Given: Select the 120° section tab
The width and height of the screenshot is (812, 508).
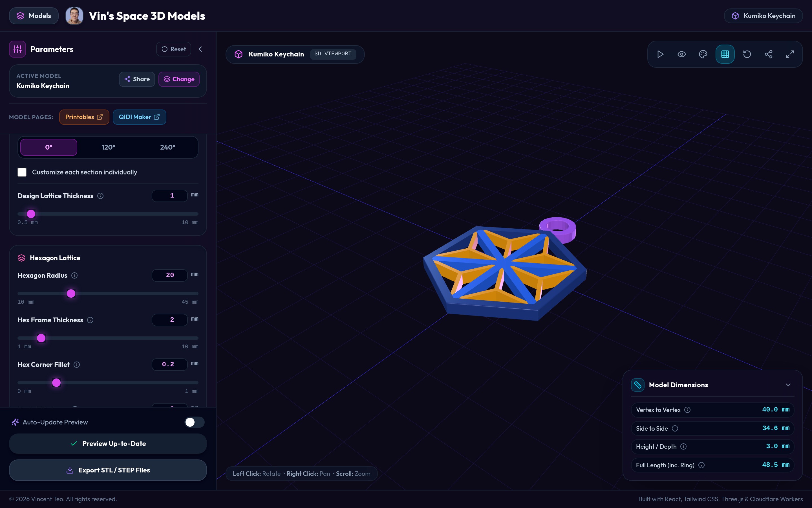Looking at the screenshot, I should click(108, 147).
